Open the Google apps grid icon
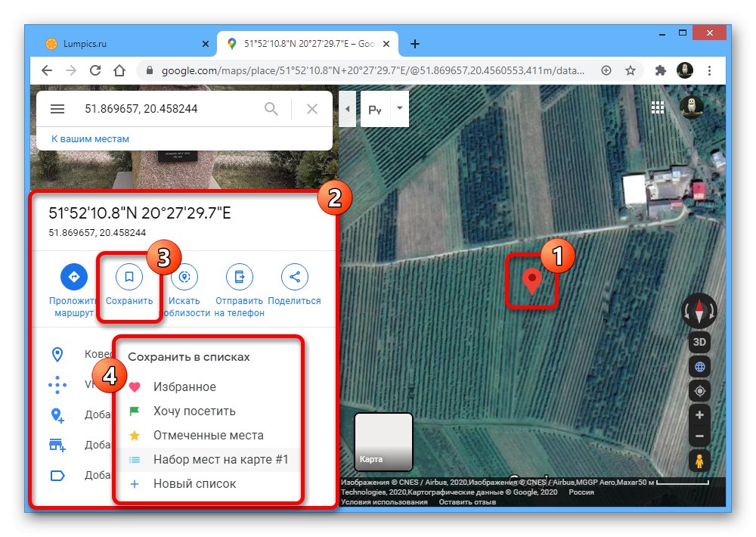 coord(658,107)
